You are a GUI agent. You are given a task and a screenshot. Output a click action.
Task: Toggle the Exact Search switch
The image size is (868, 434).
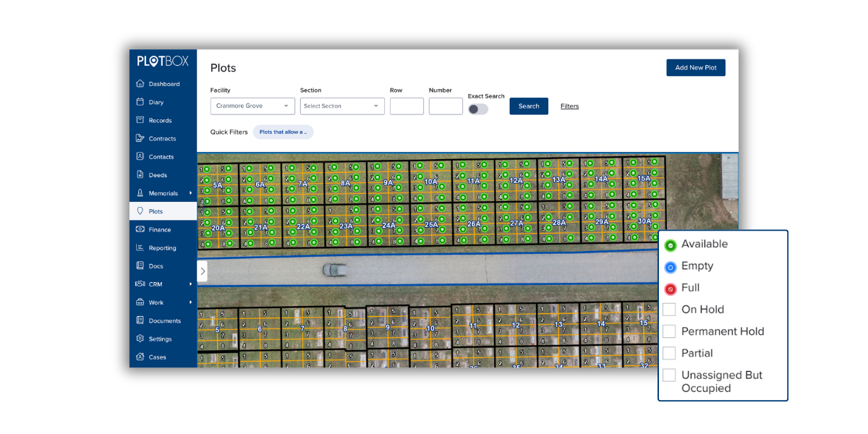pos(477,109)
